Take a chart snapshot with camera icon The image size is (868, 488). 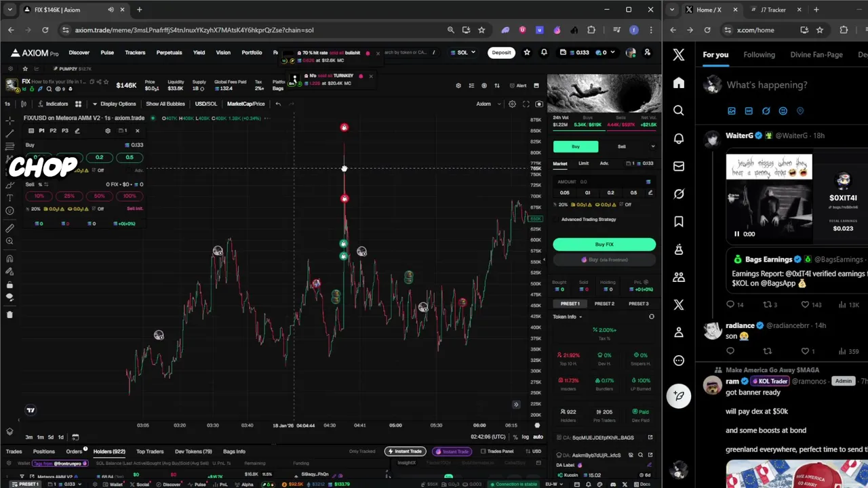pos(539,104)
